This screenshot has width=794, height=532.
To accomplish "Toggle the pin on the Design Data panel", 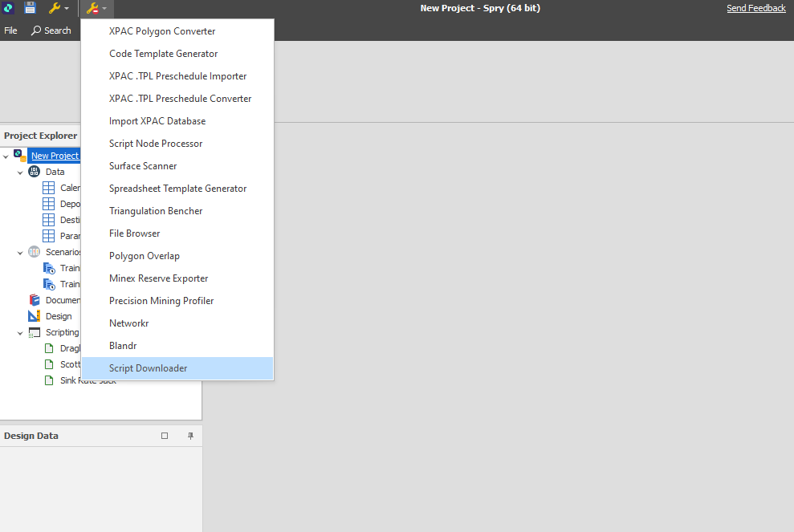I will point(189,436).
